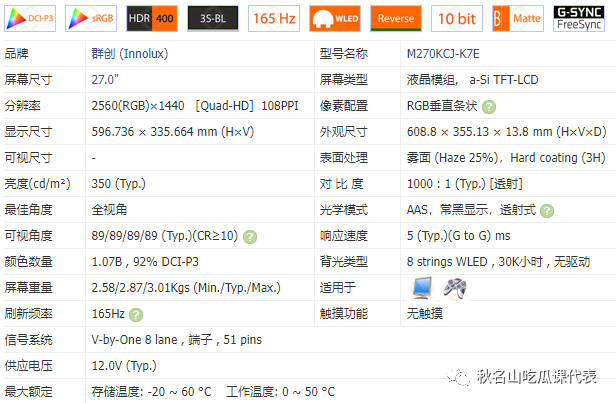Click the 光学模式 label

pos(343,210)
